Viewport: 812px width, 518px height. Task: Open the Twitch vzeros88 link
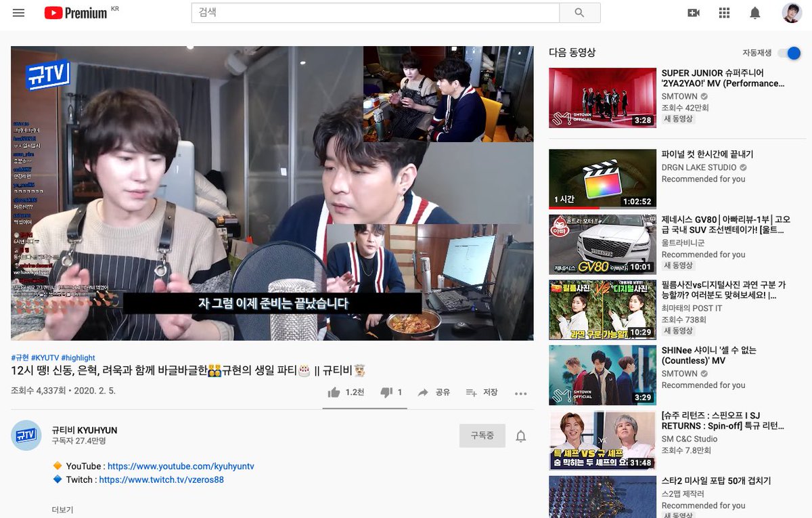tap(161, 479)
